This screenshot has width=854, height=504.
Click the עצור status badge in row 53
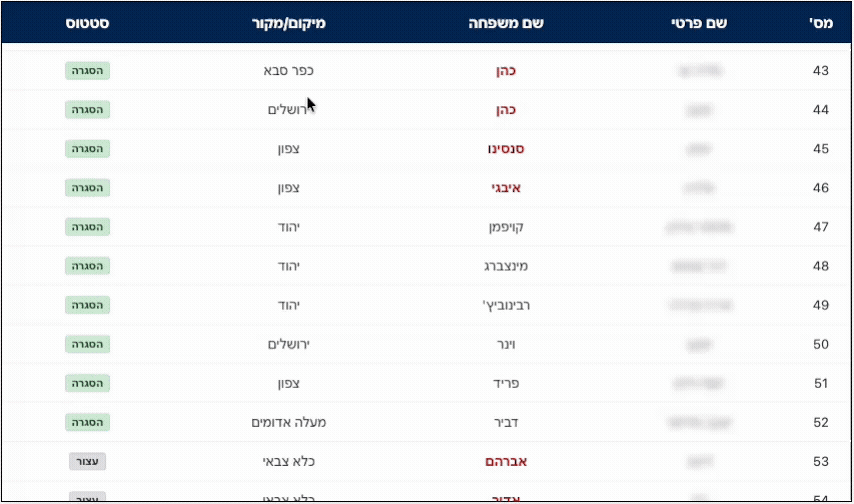[88, 462]
